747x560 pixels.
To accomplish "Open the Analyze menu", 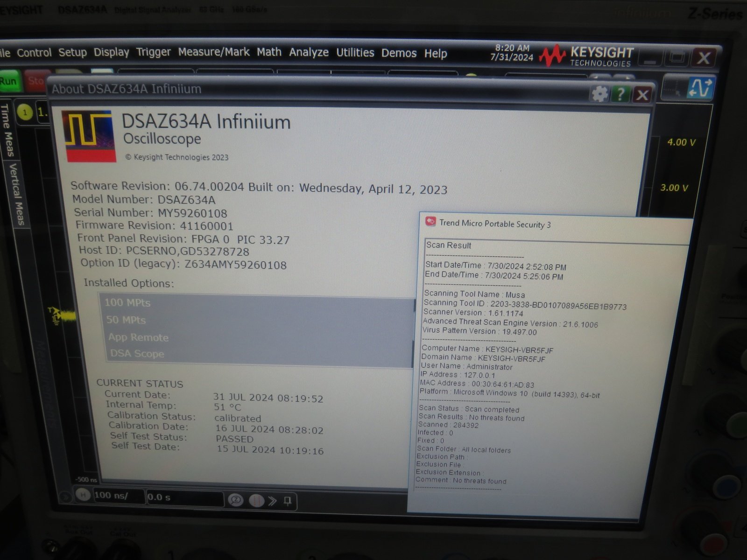I will pos(309,52).
